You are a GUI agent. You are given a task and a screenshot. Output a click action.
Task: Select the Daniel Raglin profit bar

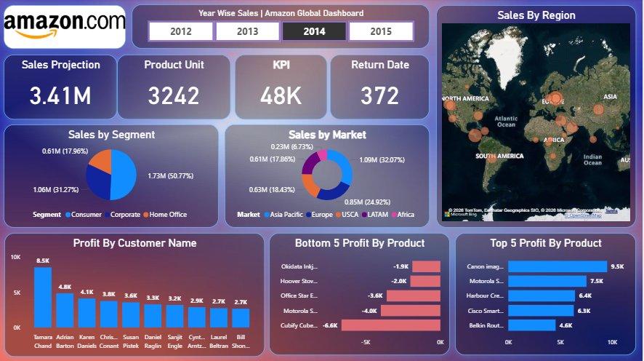[153, 316]
